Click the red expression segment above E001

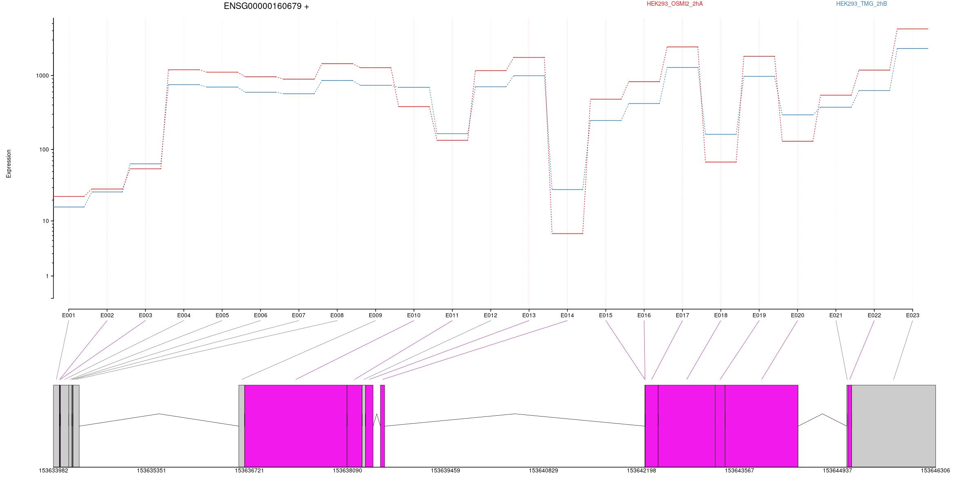click(69, 196)
